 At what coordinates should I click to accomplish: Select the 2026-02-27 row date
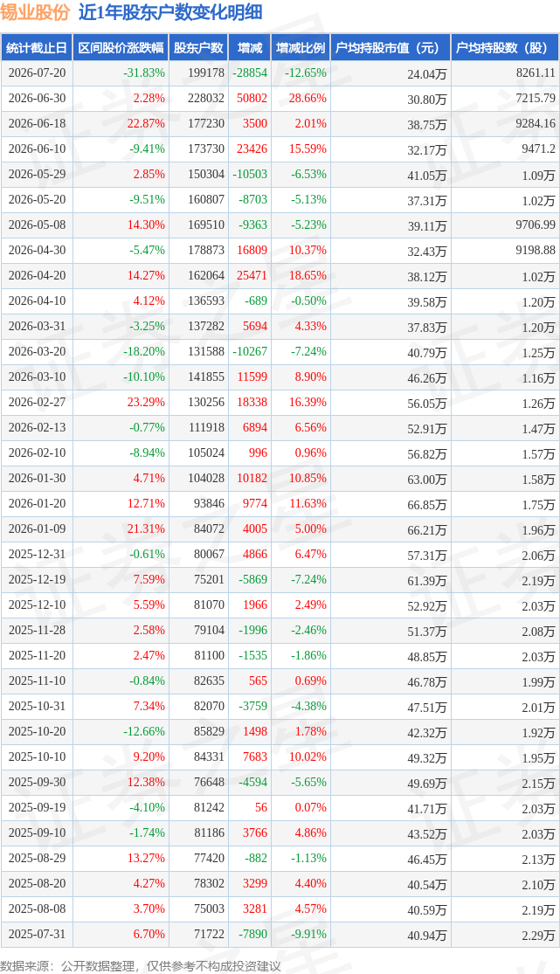pos(37,402)
